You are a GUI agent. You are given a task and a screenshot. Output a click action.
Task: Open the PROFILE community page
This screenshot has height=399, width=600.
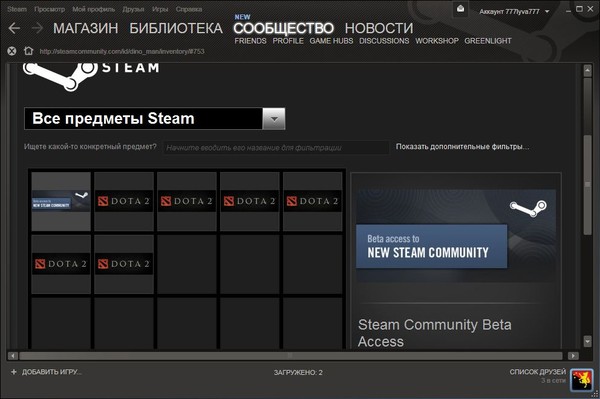pos(288,41)
